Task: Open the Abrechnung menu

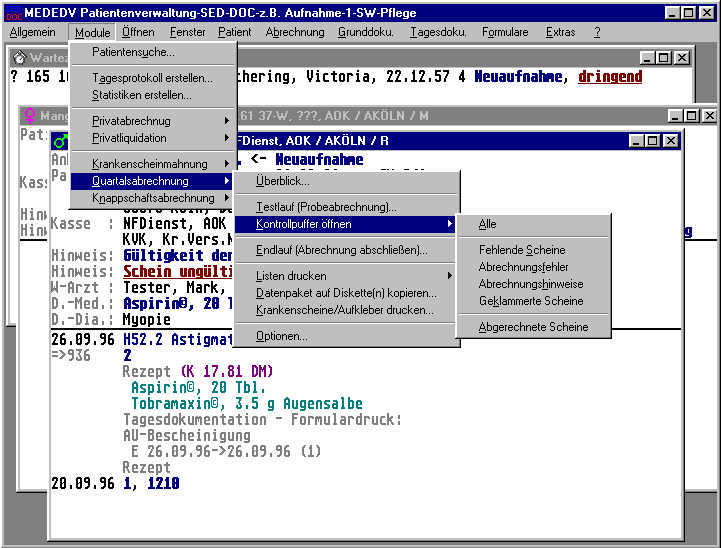Action: point(295,32)
